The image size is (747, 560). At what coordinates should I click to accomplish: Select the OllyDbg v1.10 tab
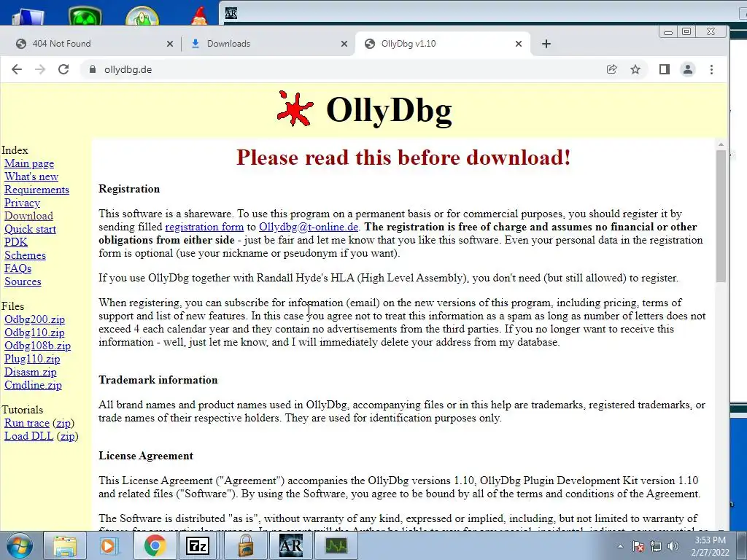click(x=442, y=44)
